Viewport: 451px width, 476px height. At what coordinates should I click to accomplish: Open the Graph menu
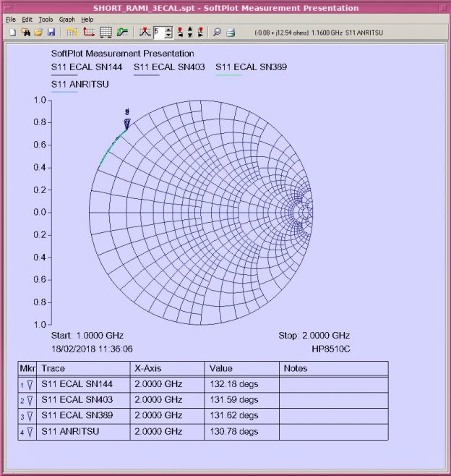[66, 20]
